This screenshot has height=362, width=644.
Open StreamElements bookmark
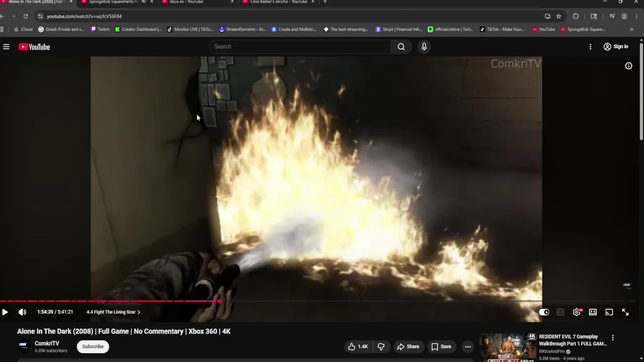click(243, 30)
